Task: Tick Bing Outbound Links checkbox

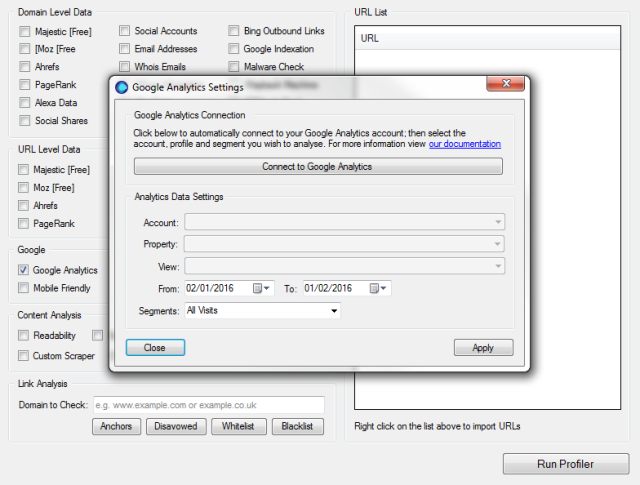Action: click(233, 31)
